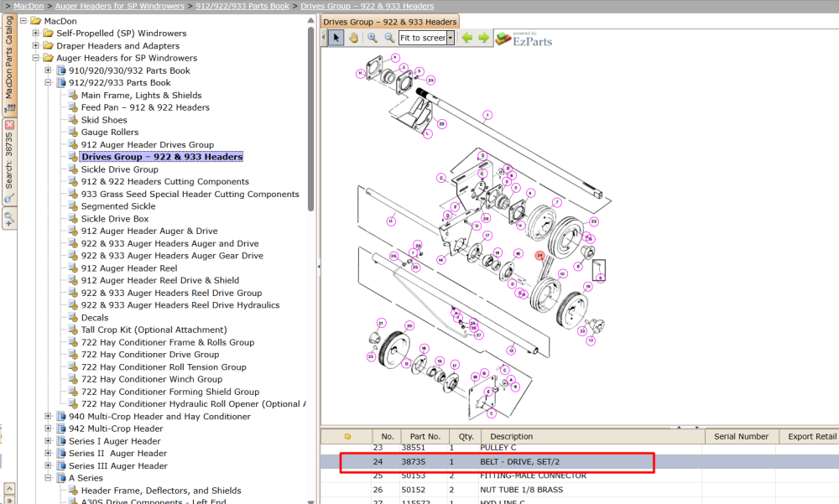Collapse the 912/922/933 Parts Book node

coord(48,83)
